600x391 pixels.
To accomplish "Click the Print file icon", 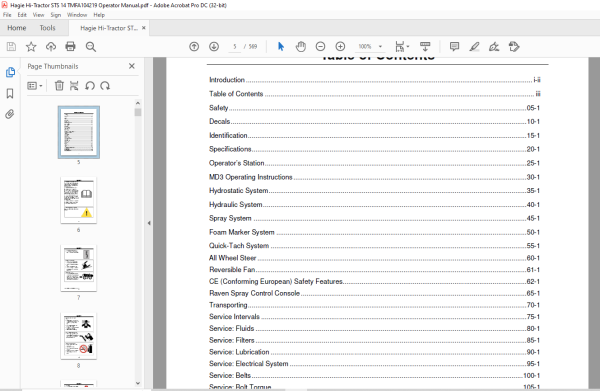I will click(x=70, y=47).
